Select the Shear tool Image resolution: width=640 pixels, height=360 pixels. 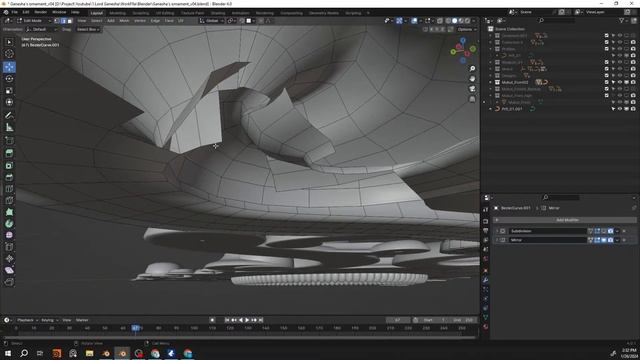coord(9,270)
